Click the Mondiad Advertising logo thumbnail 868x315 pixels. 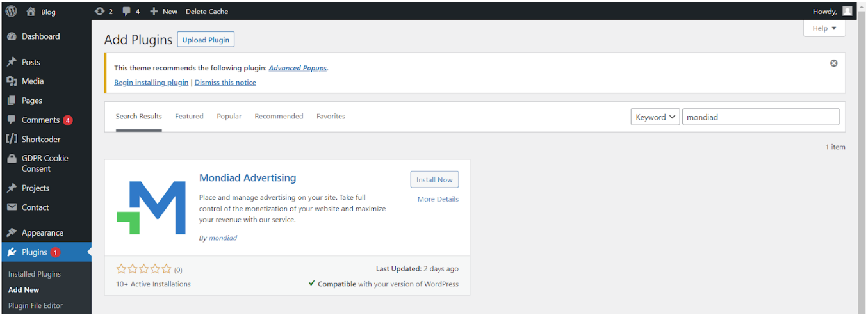pyautogui.click(x=152, y=207)
